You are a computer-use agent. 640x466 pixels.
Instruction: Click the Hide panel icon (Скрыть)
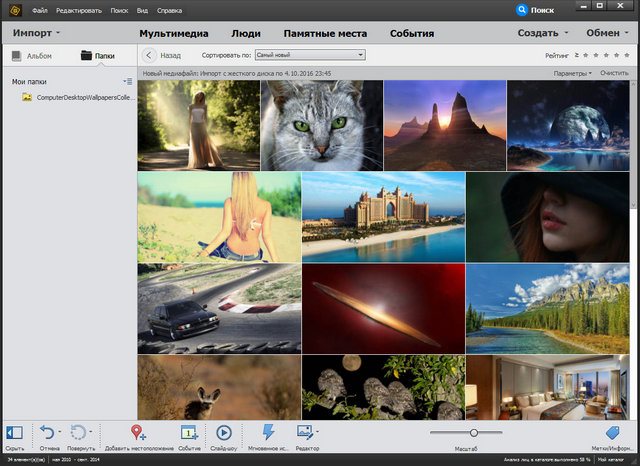14,433
